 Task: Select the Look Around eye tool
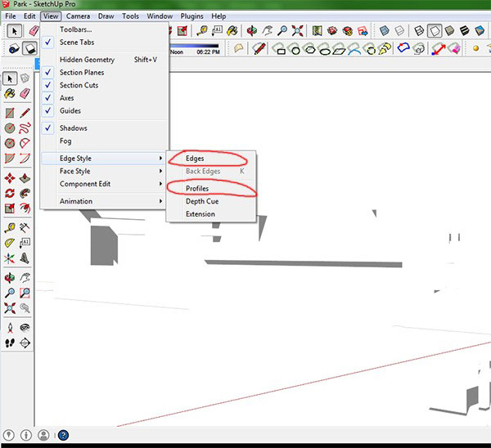point(25,327)
